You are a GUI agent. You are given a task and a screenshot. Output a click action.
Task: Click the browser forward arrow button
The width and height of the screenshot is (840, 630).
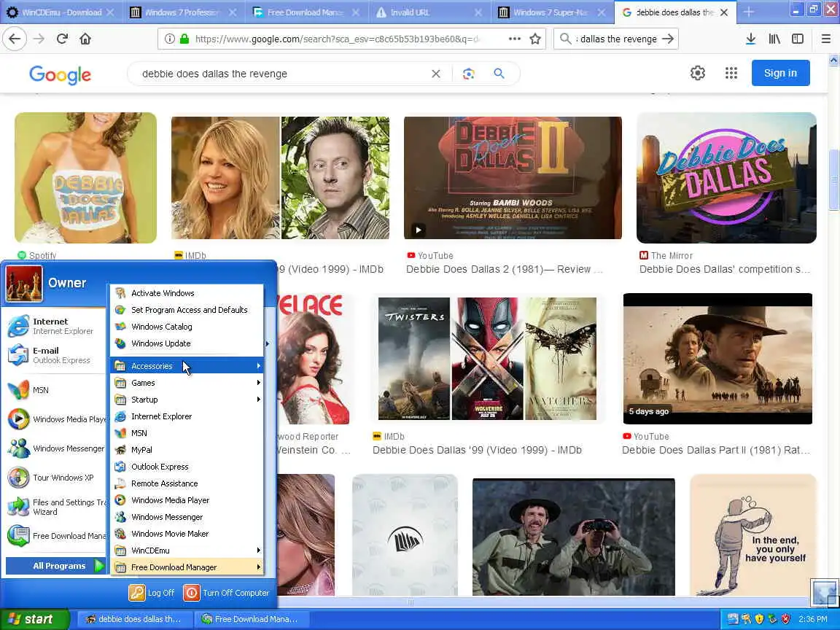tap(39, 39)
